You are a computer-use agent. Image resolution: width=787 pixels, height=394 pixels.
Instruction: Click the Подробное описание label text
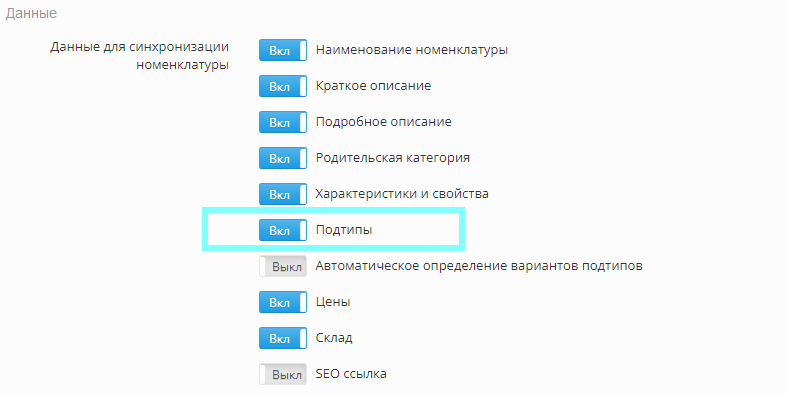click(383, 122)
